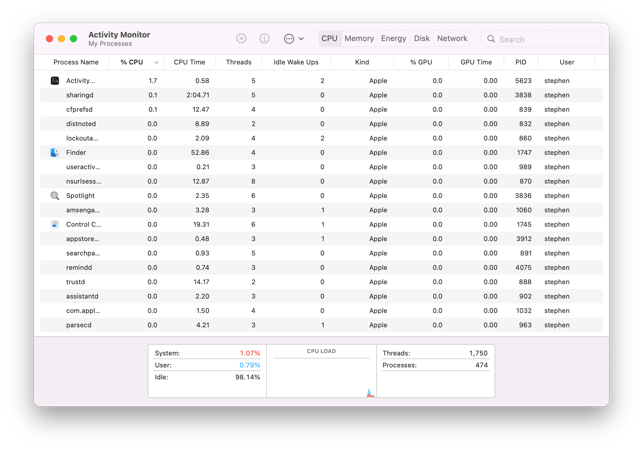Click the Idle 98.14% value
The image size is (643, 451).
tap(248, 377)
